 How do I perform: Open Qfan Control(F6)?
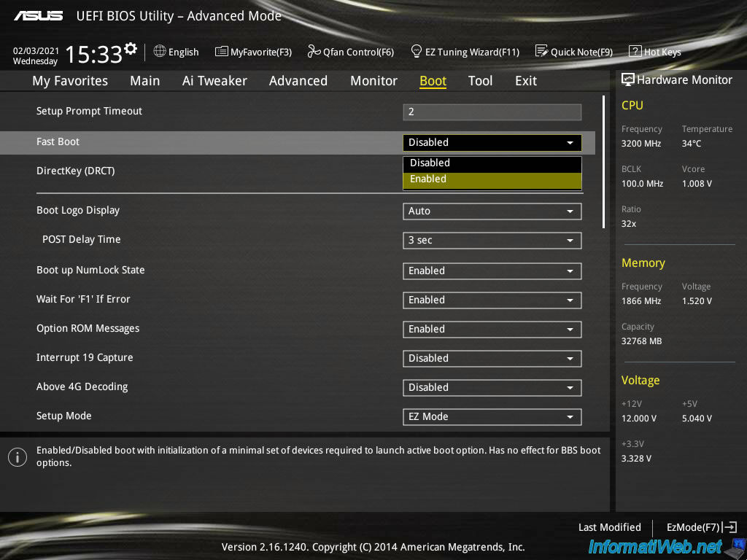351,52
